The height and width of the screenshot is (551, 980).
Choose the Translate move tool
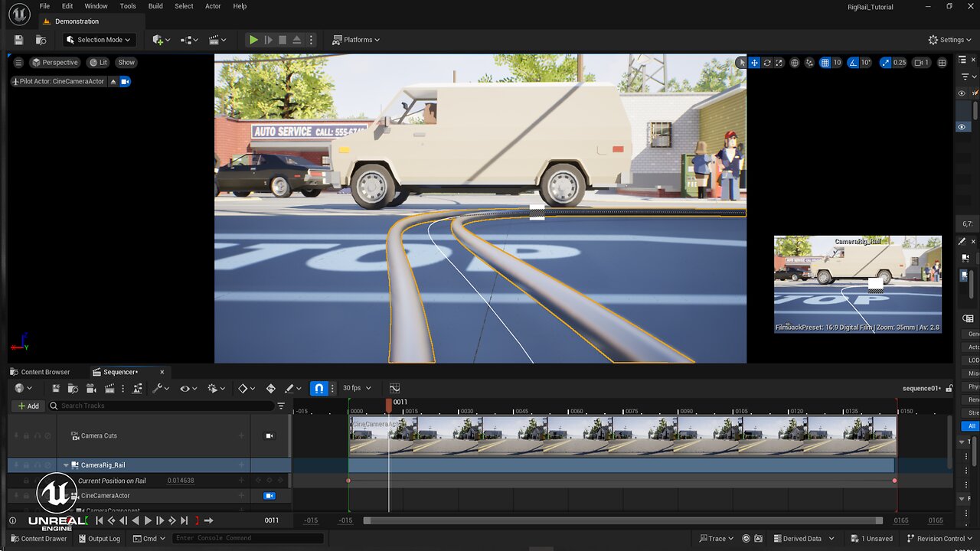tap(754, 63)
